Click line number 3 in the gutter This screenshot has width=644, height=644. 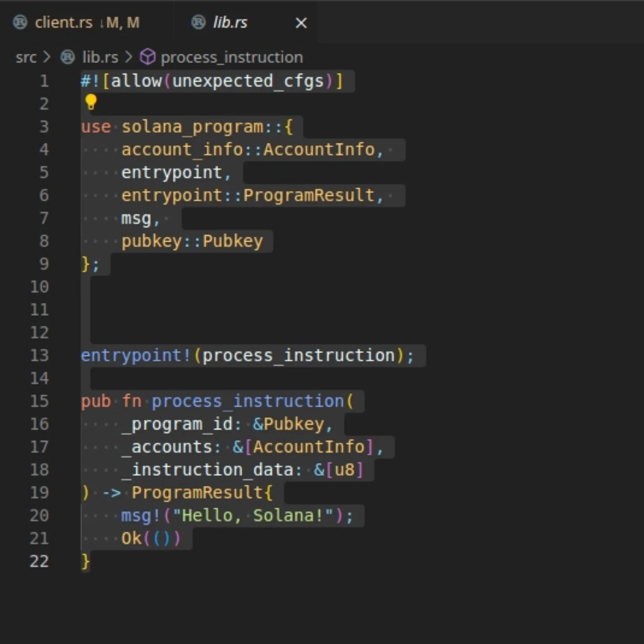44,127
